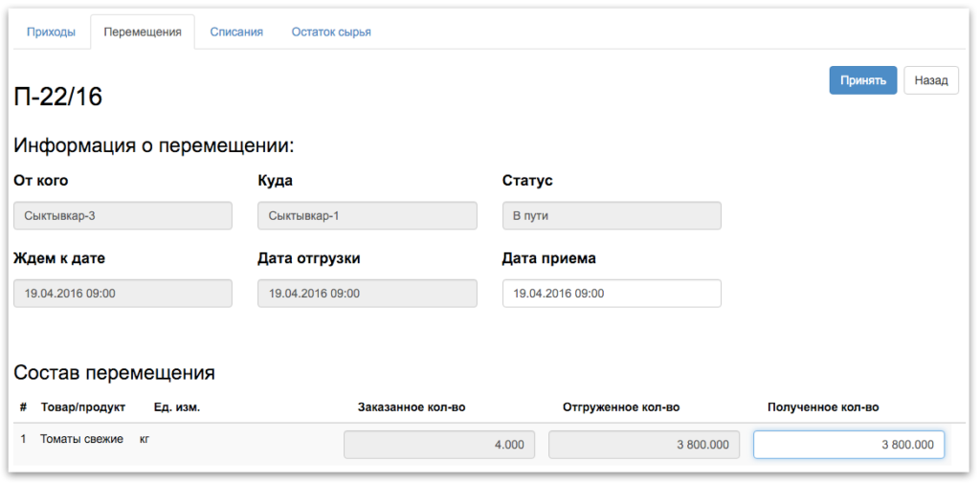
Task: Click the # column header
Action: tap(23, 407)
